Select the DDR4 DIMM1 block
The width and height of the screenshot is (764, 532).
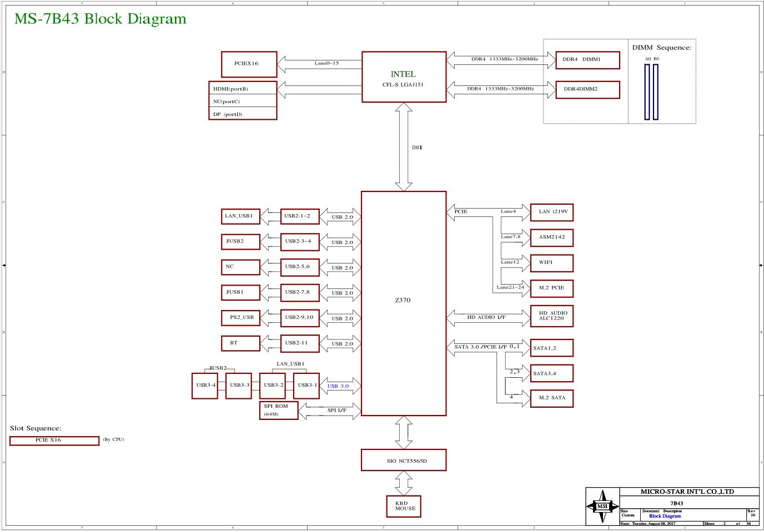[587, 59]
